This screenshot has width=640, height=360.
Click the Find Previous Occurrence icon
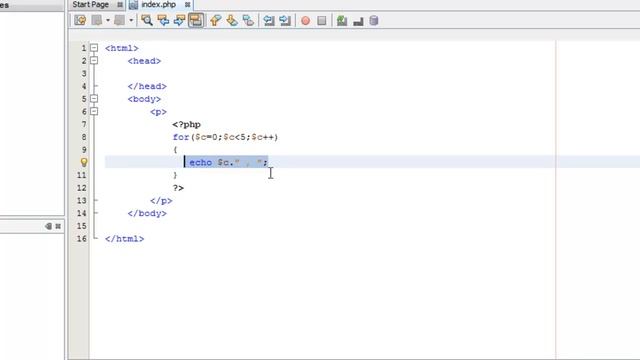(163, 20)
